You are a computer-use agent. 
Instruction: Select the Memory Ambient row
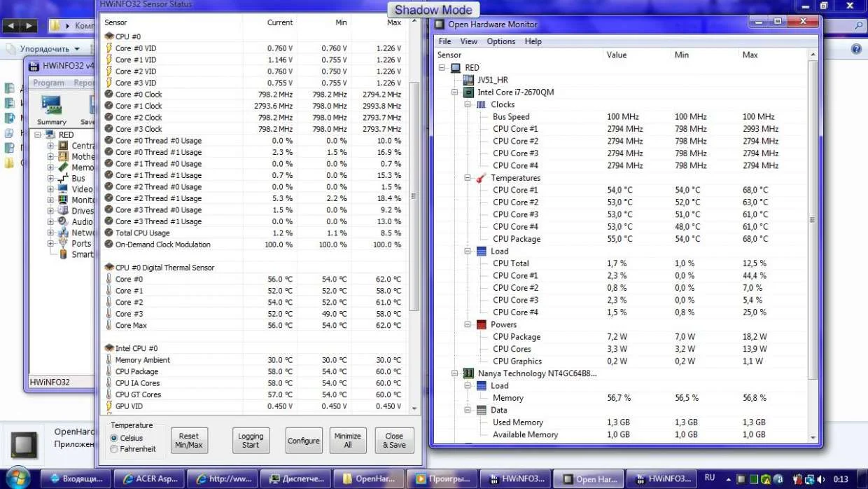[254, 360]
